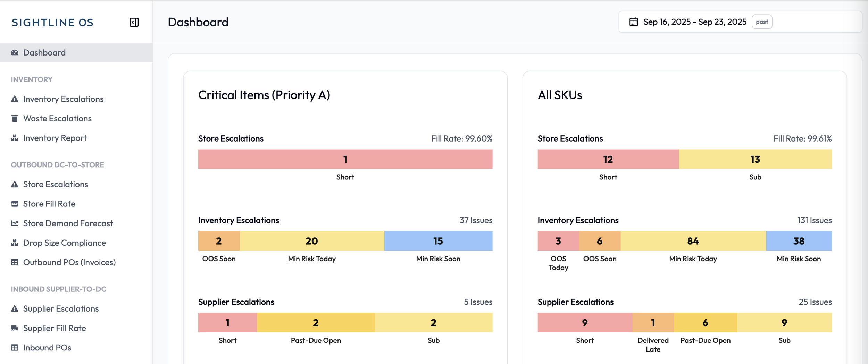This screenshot has height=364, width=868.
Task: Click Critical Items Past-Due Open segment
Action: coord(316,323)
